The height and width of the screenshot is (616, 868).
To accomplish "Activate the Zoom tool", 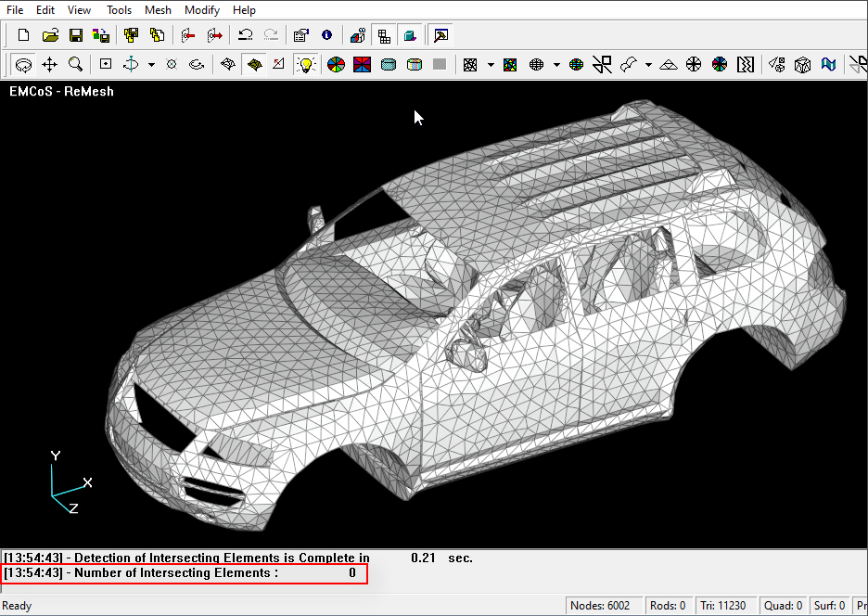I will click(75, 64).
